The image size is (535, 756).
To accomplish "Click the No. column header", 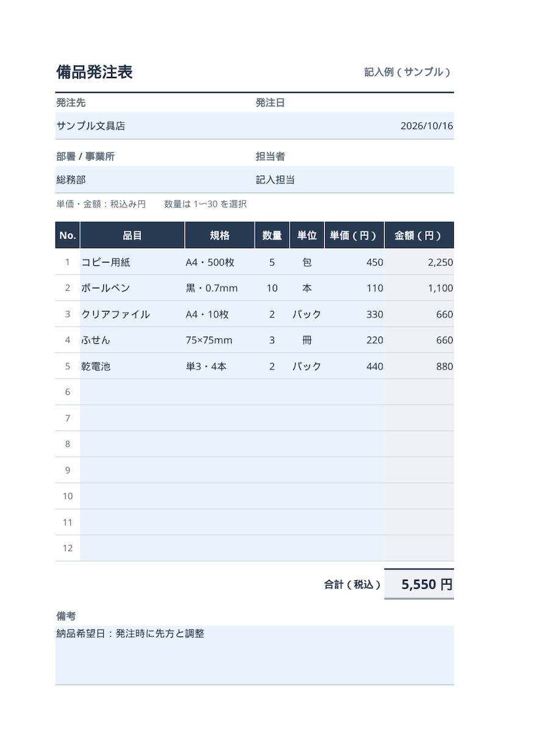I will (x=68, y=235).
